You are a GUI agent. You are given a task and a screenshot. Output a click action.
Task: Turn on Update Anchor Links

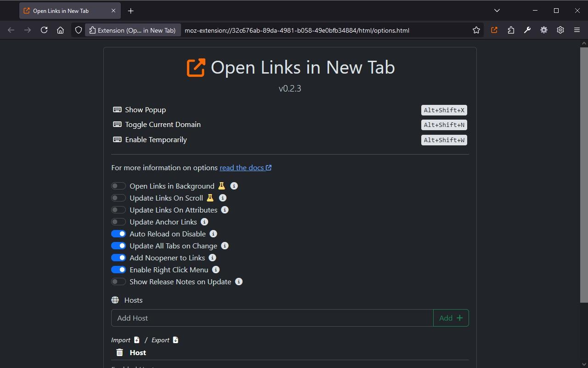[x=119, y=222]
